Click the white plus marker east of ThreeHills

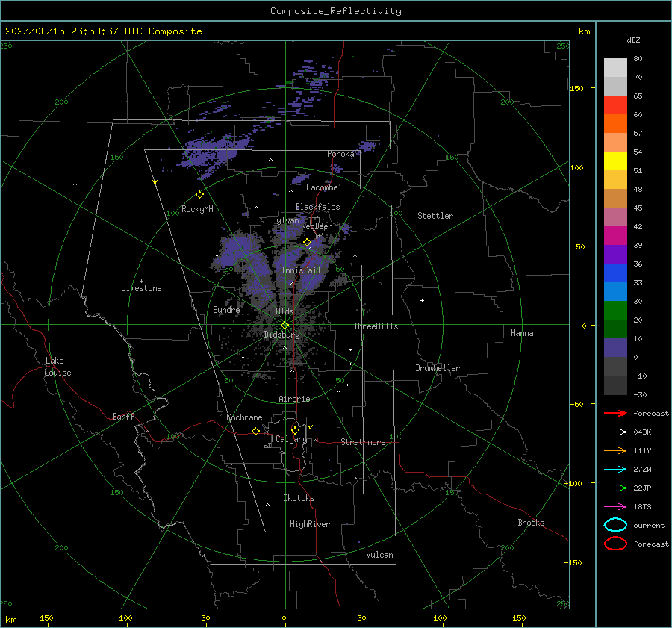[x=422, y=300]
